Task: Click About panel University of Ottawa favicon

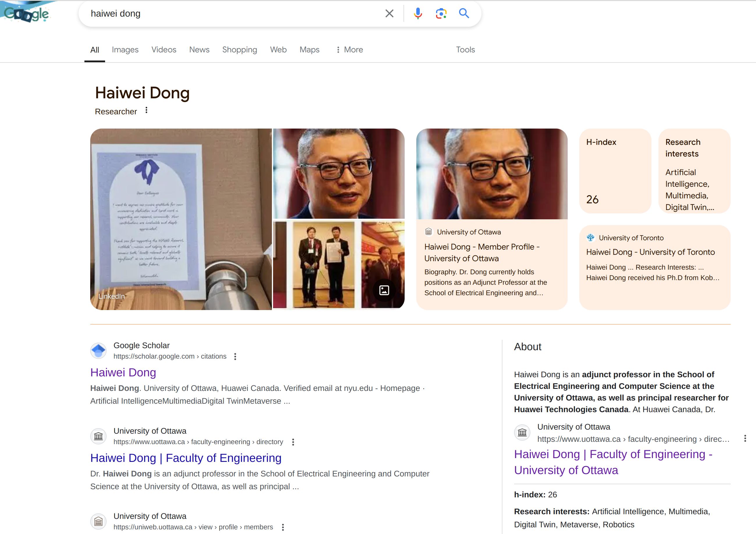Action: point(522,432)
